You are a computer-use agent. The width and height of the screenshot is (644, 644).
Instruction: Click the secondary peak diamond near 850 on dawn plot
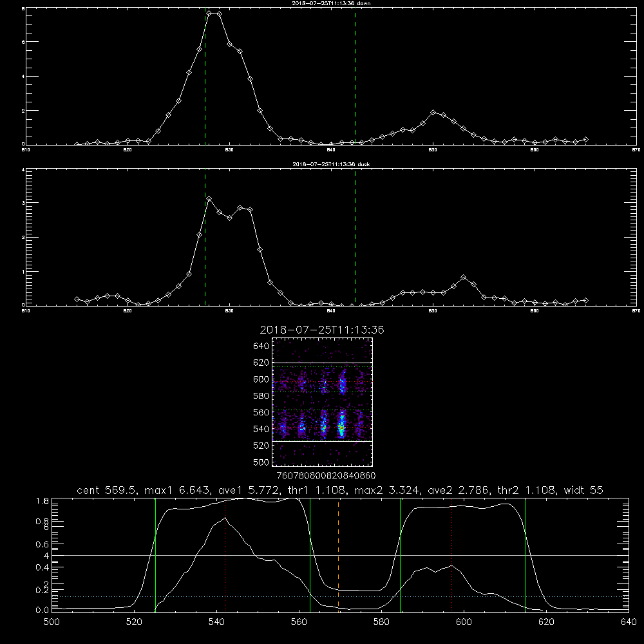pyautogui.click(x=433, y=113)
